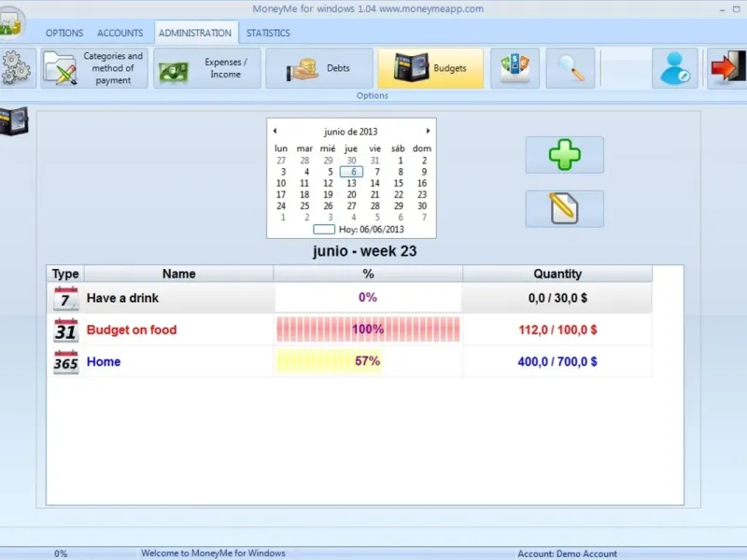The image size is (747, 560).
Task: Click the MoneyMe application logo button
Action: [11, 22]
